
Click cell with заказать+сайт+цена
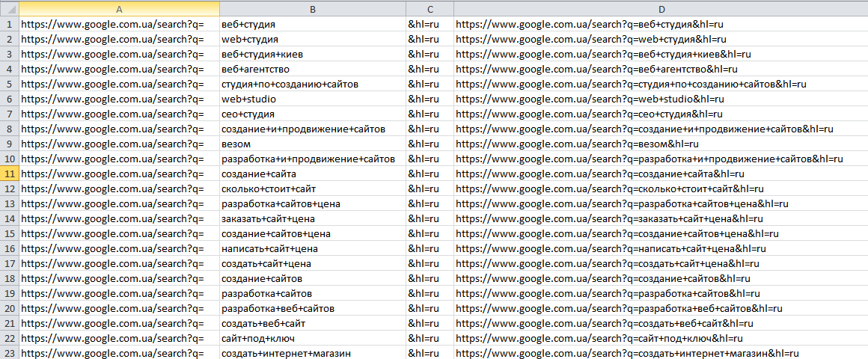[x=313, y=218]
